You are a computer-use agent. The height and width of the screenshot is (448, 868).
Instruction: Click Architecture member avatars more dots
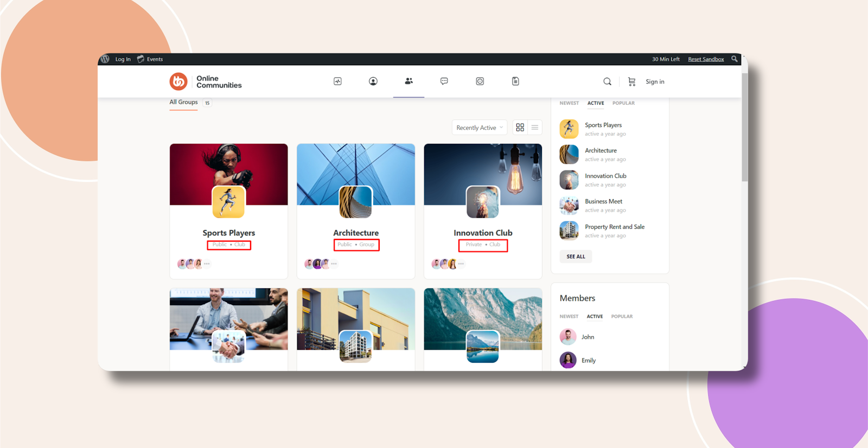(x=334, y=264)
